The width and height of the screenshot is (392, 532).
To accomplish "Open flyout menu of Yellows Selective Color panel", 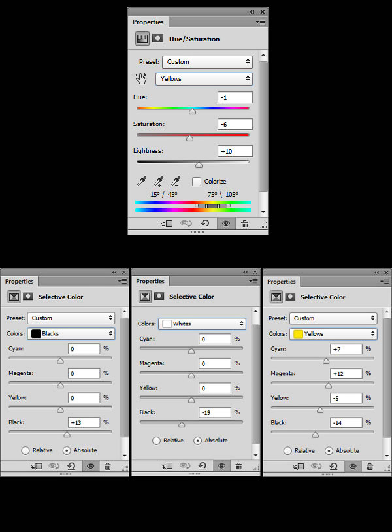I will click(x=385, y=282).
